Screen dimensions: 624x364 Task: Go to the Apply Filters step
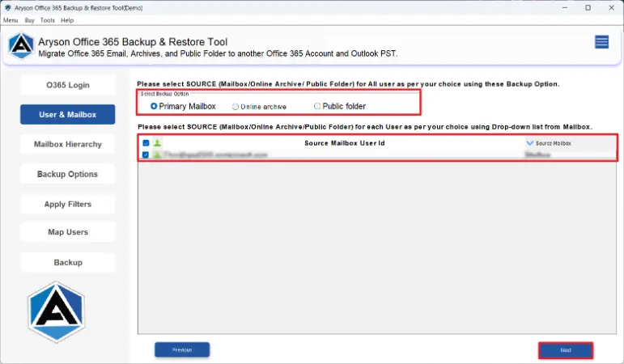pyautogui.click(x=67, y=205)
